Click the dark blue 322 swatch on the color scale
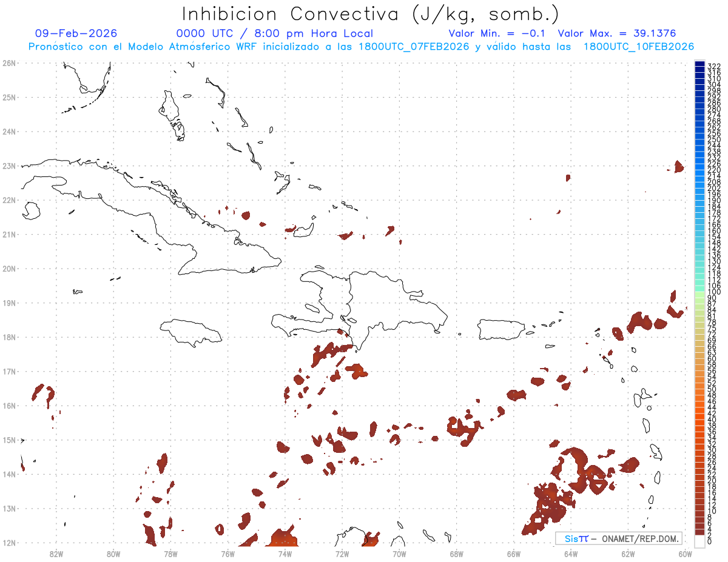This screenshot has width=728, height=562. 699,65
